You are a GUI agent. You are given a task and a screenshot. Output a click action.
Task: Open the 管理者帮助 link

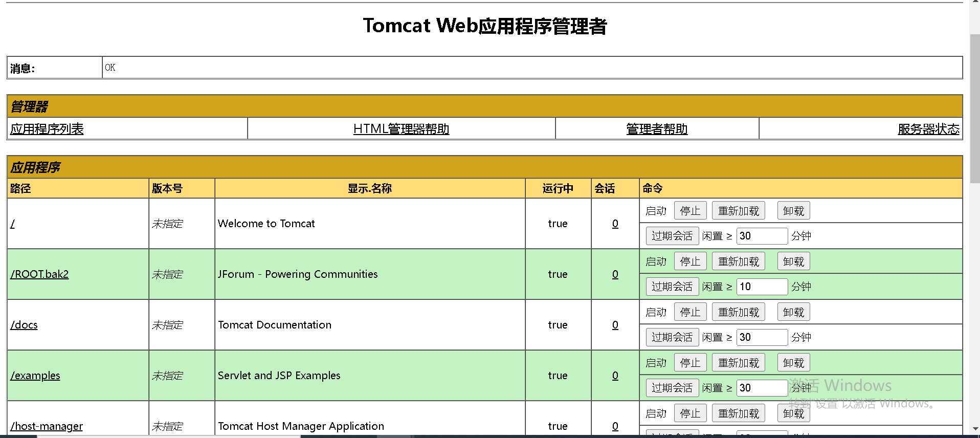(657, 129)
